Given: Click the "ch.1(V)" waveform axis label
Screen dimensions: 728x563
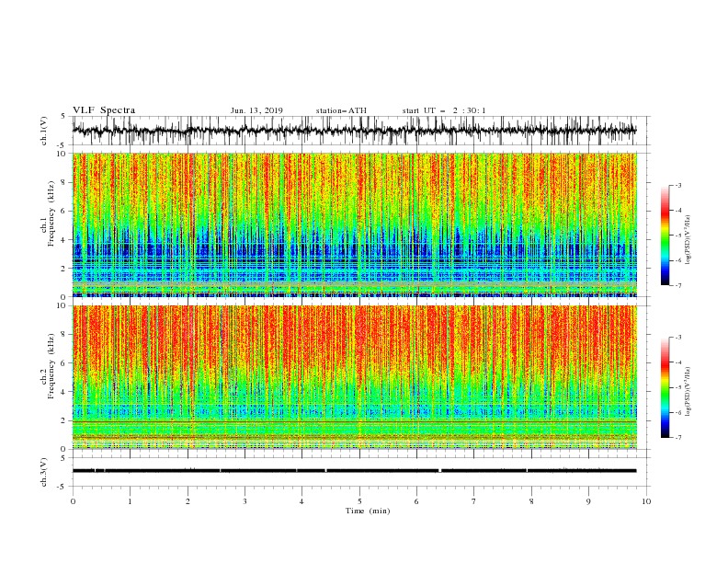Looking at the screenshot, I should click(44, 131).
